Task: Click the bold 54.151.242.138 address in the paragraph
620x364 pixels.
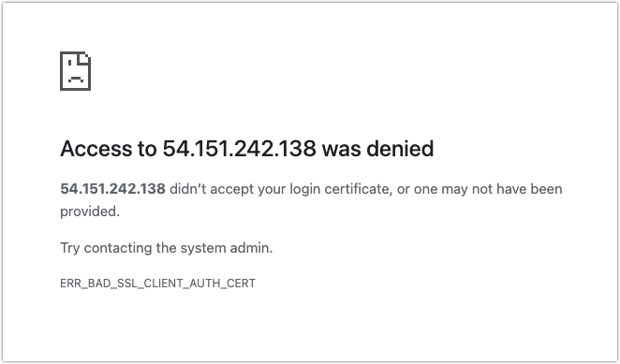Action: click(112, 189)
